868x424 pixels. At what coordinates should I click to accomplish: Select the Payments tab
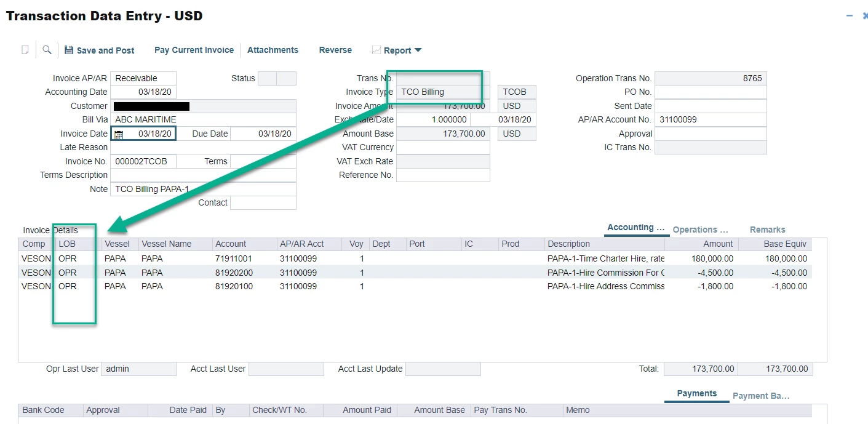click(x=696, y=394)
